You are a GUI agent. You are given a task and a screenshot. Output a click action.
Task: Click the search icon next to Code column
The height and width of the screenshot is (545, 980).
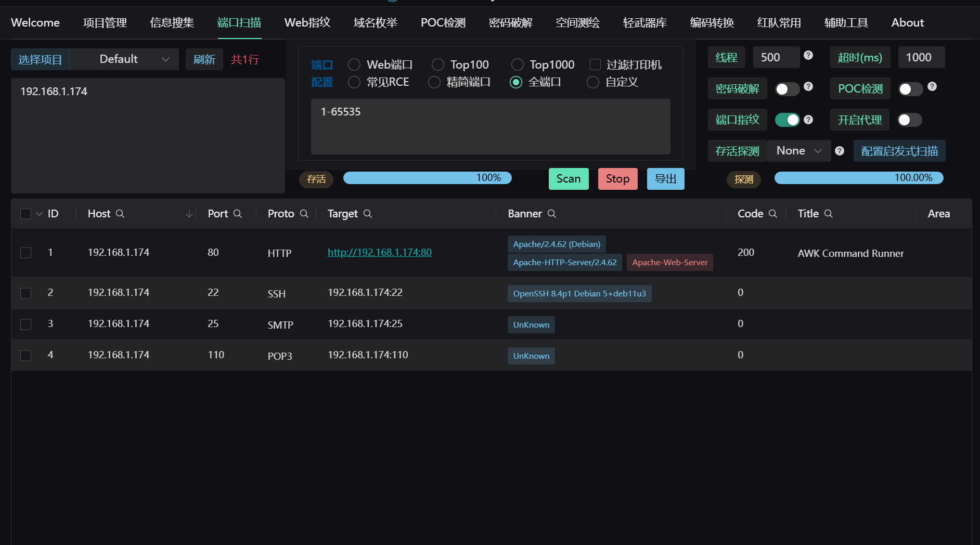click(773, 214)
